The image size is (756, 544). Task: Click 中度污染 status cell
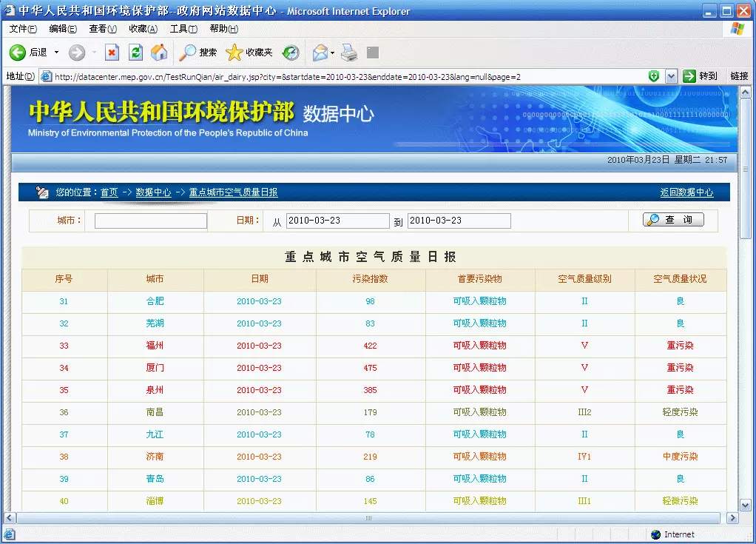(680, 456)
